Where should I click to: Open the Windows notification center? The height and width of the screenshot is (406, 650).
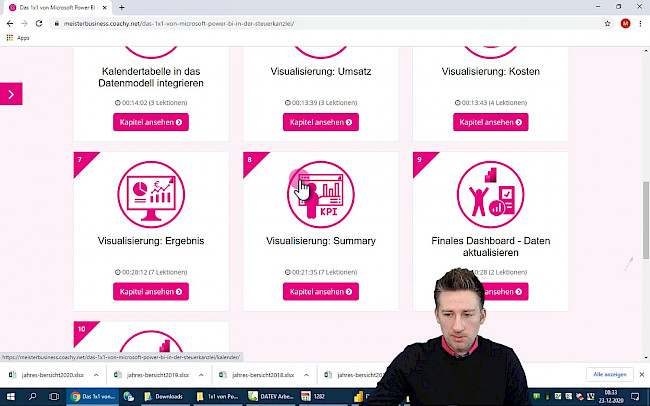635,397
